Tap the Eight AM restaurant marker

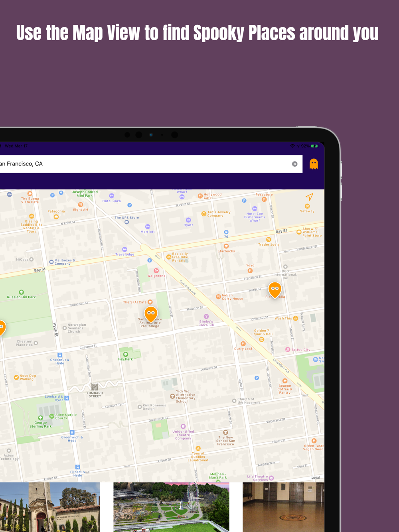tap(81, 205)
